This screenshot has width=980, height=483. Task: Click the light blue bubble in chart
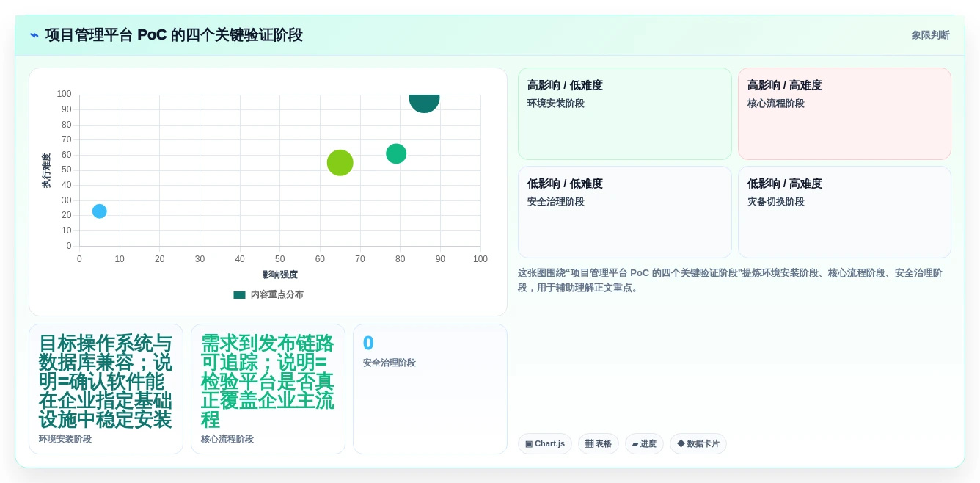pos(100,211)
